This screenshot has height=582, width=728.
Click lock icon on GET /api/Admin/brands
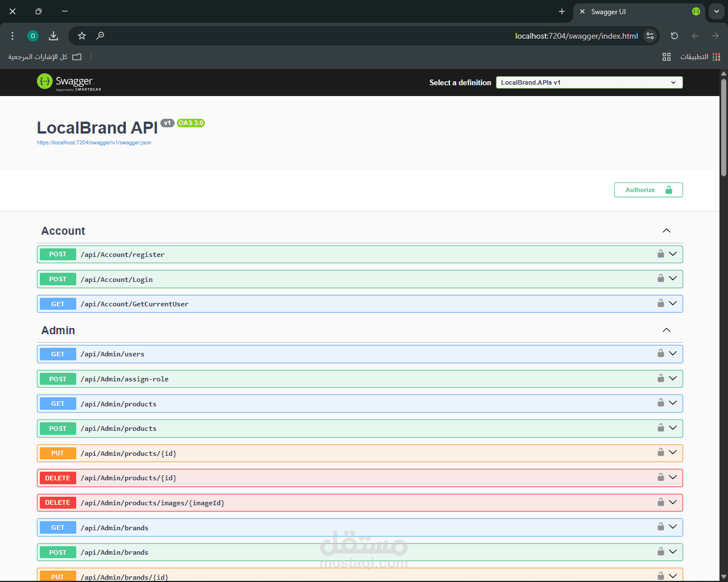point(661,526)
